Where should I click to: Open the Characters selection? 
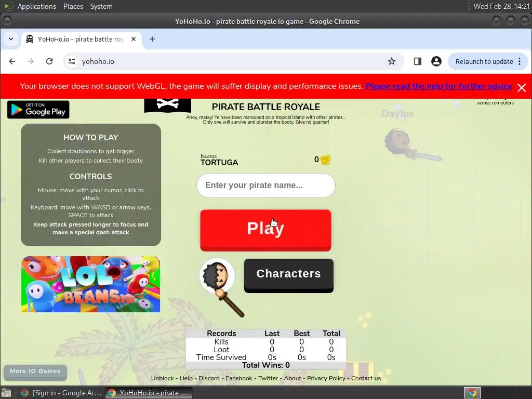[289, 275]
